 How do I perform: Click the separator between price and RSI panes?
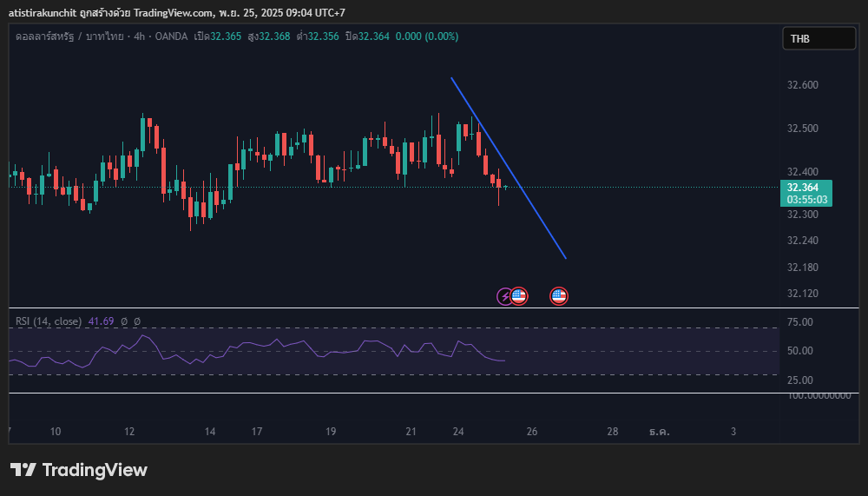tap(434, 308)
